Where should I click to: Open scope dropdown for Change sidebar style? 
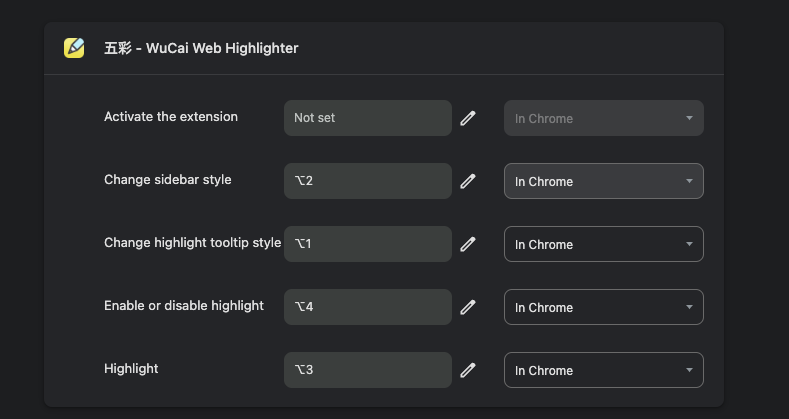[x=604, y=181]
